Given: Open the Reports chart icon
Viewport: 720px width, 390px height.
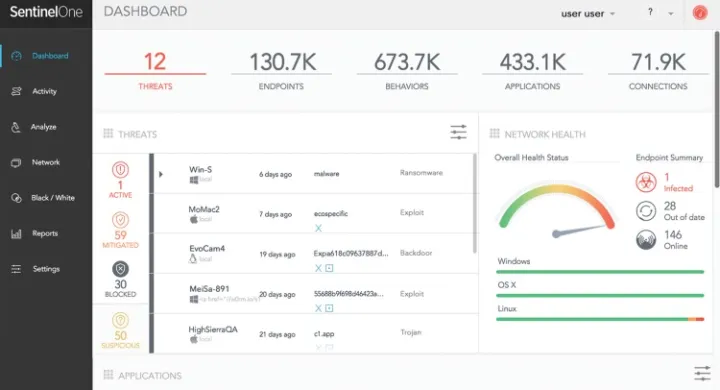Looking at the screenshot, I should 16,234.
